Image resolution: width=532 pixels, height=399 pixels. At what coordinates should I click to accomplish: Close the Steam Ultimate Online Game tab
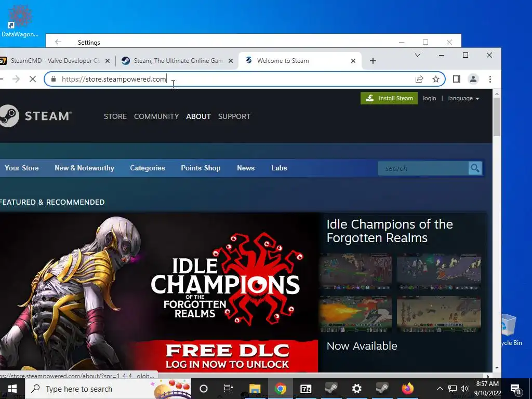(x=230, y=61)
